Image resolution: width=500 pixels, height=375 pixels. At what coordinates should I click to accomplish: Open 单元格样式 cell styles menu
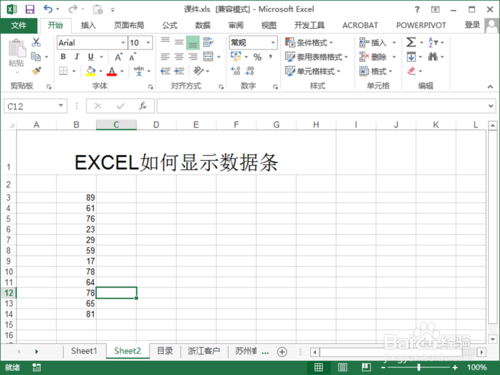(313, 71)
